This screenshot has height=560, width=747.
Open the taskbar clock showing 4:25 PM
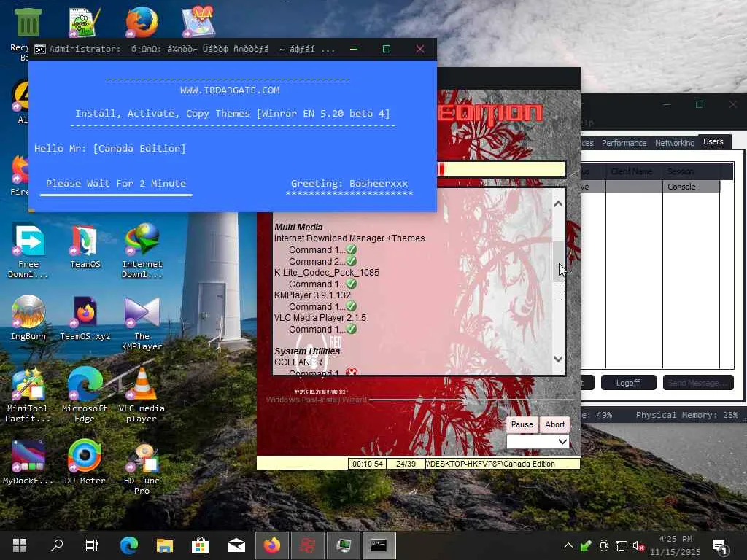[676, 545]
